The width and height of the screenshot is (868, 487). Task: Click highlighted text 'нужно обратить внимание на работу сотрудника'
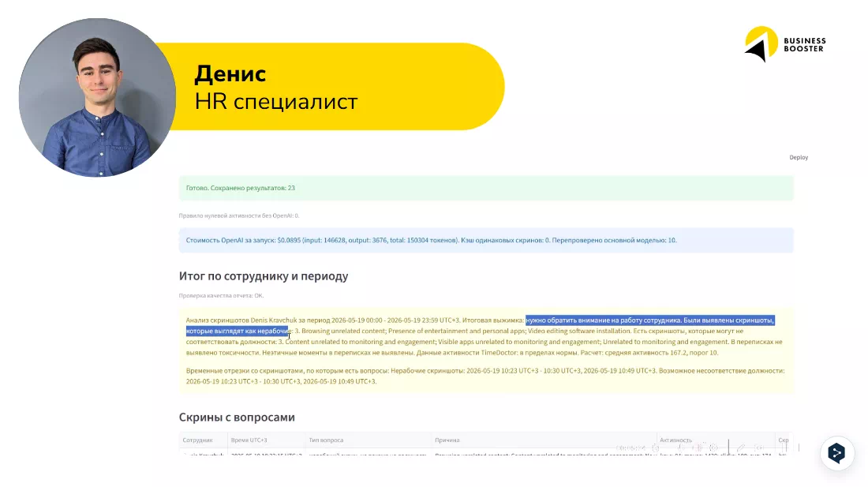pyautogui.click(x=603, y=320)
